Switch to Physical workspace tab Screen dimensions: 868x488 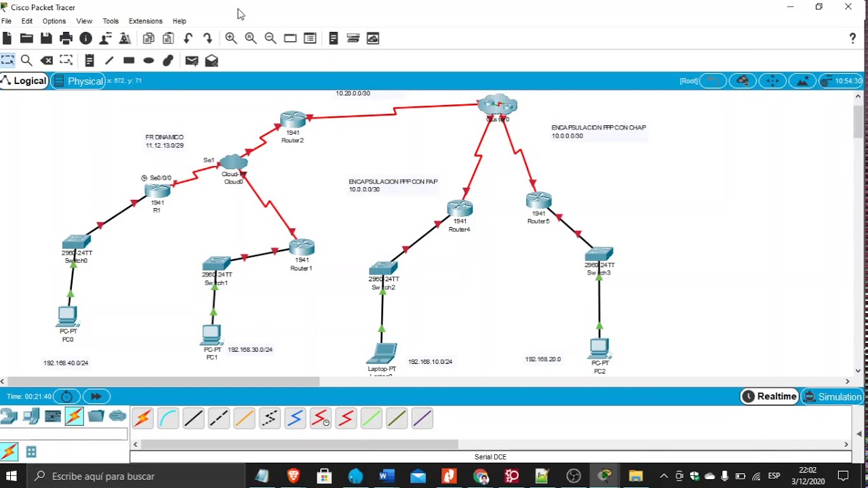(x=78, y=81)
